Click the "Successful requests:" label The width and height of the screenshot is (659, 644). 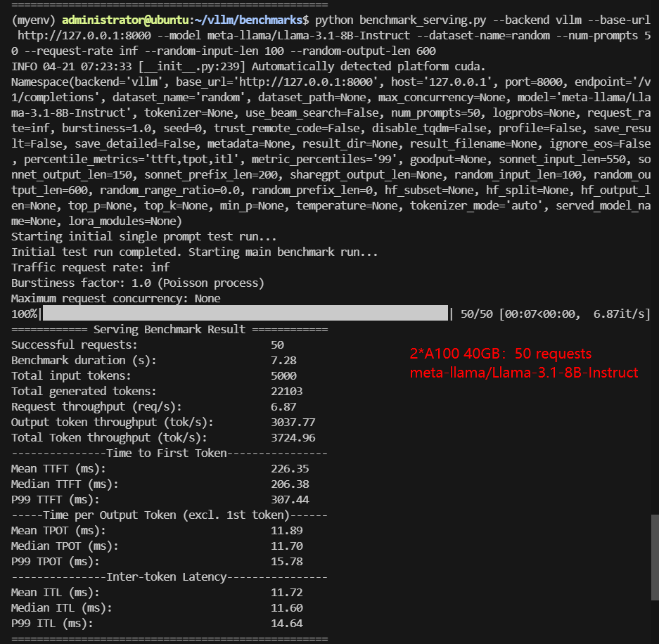(75, 345)
